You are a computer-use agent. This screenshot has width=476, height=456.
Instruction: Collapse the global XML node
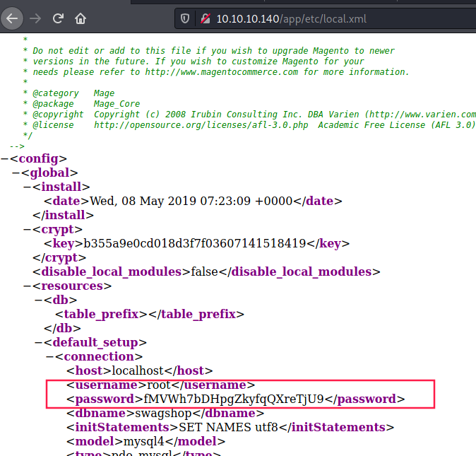16,173
